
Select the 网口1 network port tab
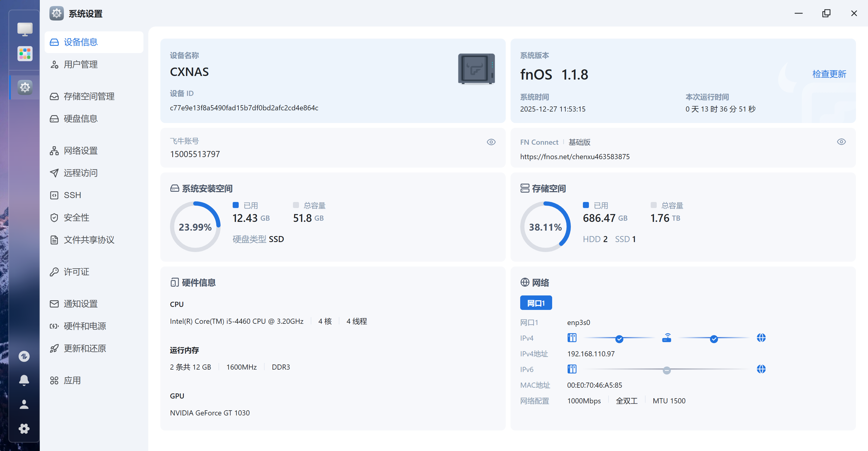[536, 303]
